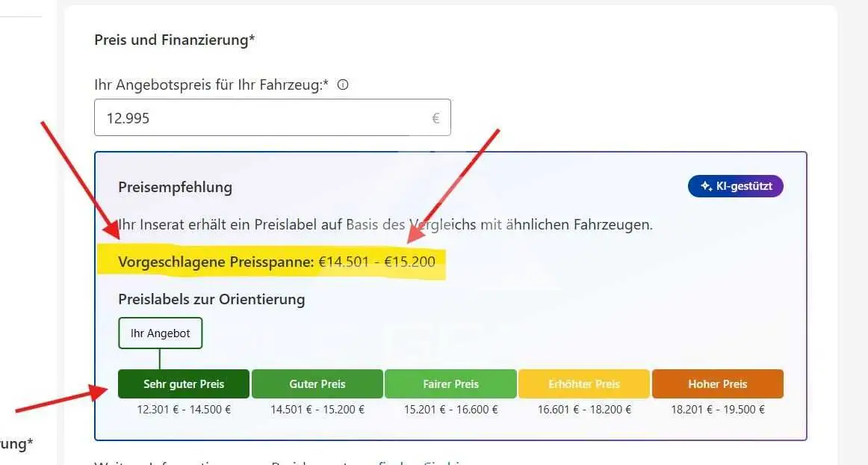
Task: Click the Preisempfehlung heading
Action: point(175,188)
